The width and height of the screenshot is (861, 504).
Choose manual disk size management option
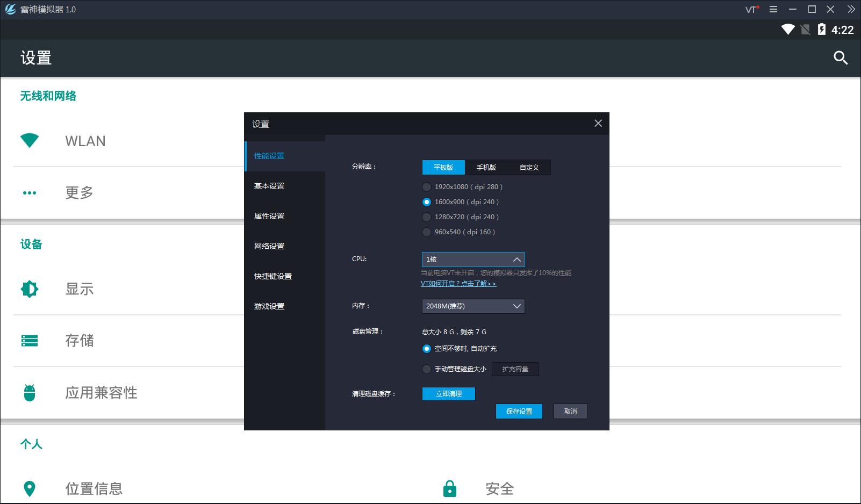click(x=427, y=369)
